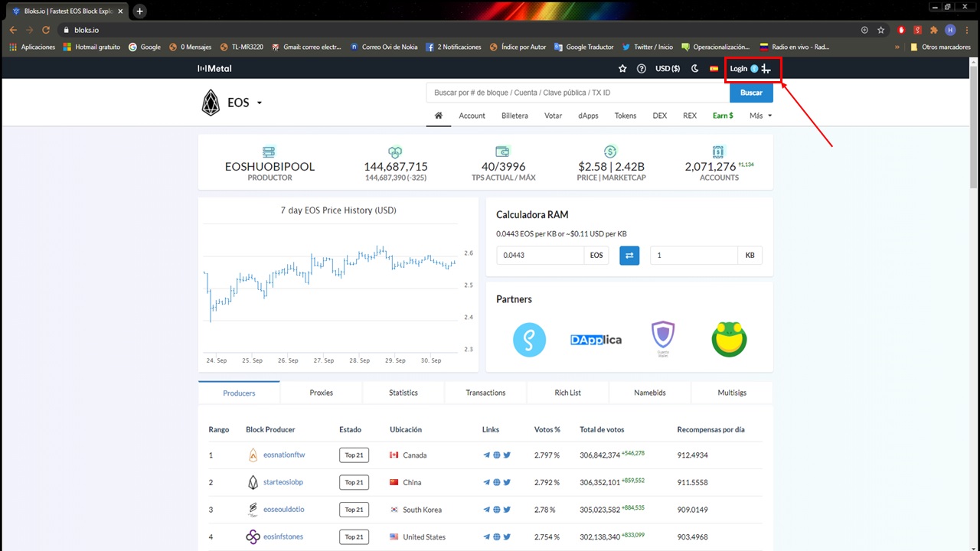Open the REX menu item
Viewport: 980px width, 551px height.
point(690,116)
